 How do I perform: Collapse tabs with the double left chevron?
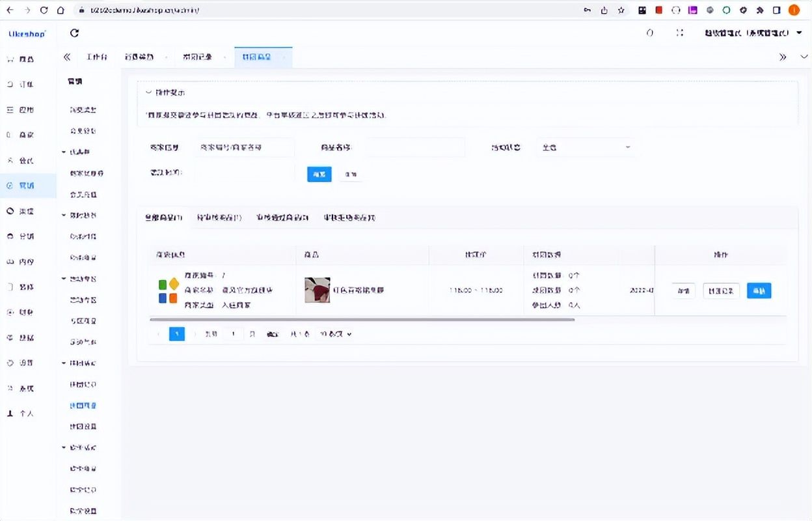pyautogui.click(x=67, y=57)
